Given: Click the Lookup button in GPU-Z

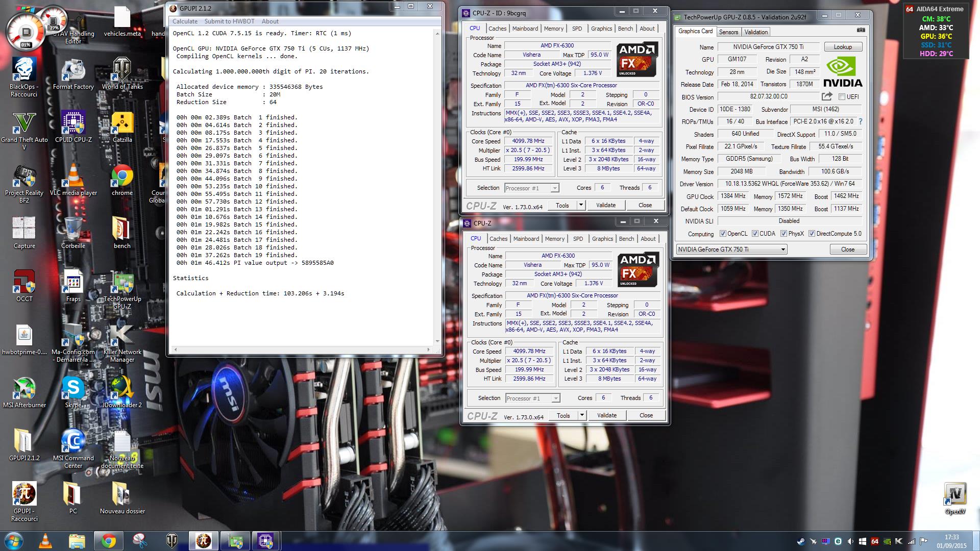Looking at the screenshot, I should [843, 46].
